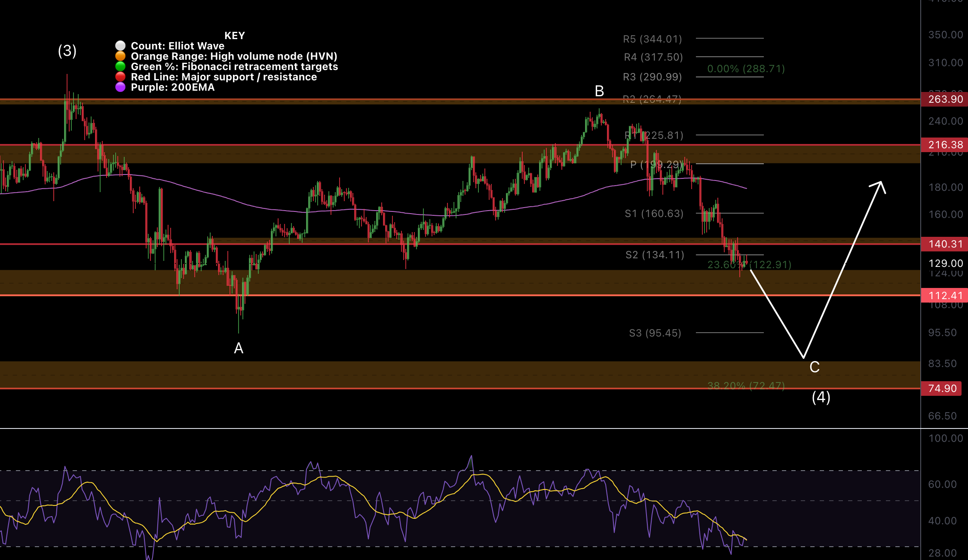Select the wave B label
The width and height of the screenshot is (968, 560).
[x=599, y=91]
